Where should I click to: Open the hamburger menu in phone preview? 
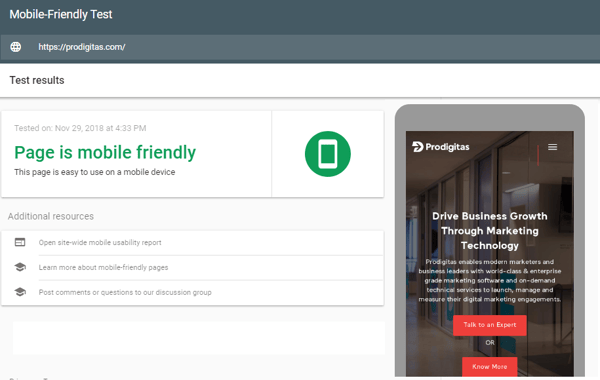[x=552, y=147]
